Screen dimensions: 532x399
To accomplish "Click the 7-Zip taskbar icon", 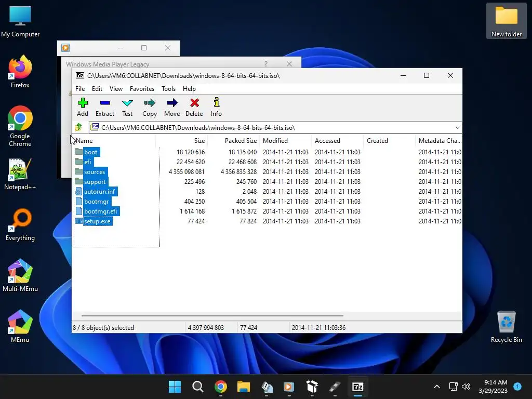I will coord(358,387).
